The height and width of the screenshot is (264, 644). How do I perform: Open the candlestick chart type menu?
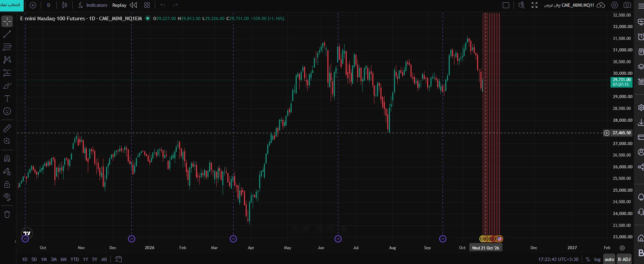(65, 5)
